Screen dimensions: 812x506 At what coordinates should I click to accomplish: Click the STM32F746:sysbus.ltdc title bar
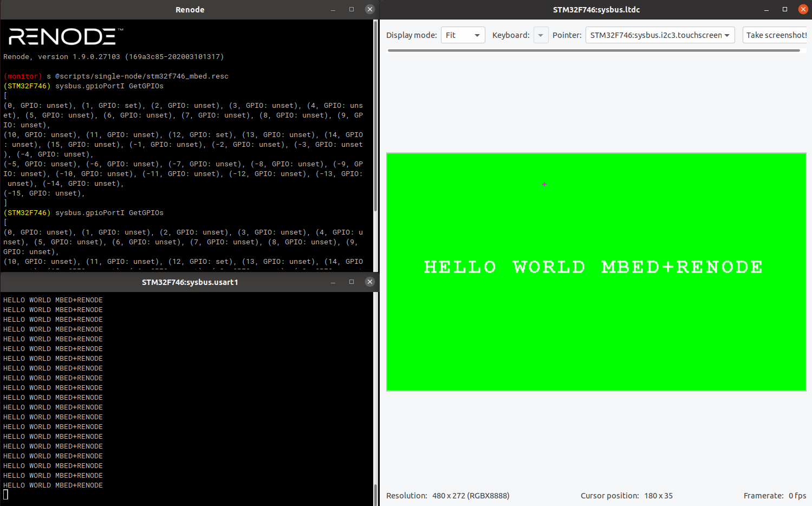pos(596,10)
